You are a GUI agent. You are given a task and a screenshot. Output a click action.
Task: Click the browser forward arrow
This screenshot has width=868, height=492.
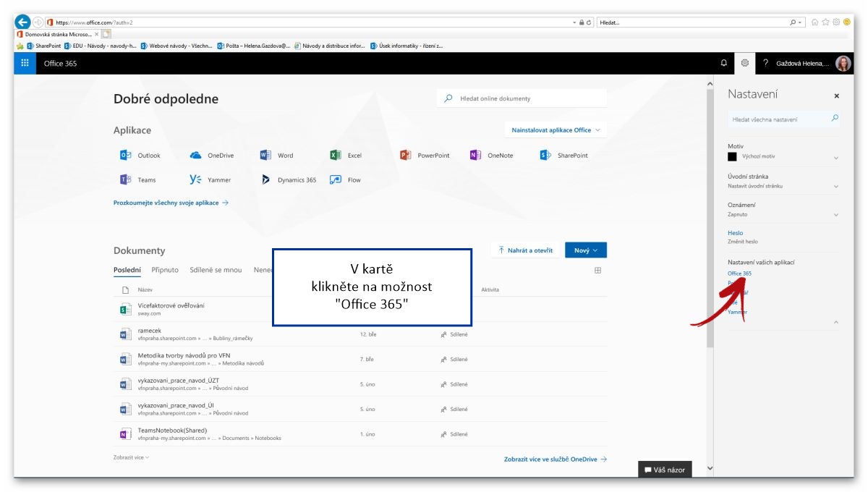click(38, 22)
